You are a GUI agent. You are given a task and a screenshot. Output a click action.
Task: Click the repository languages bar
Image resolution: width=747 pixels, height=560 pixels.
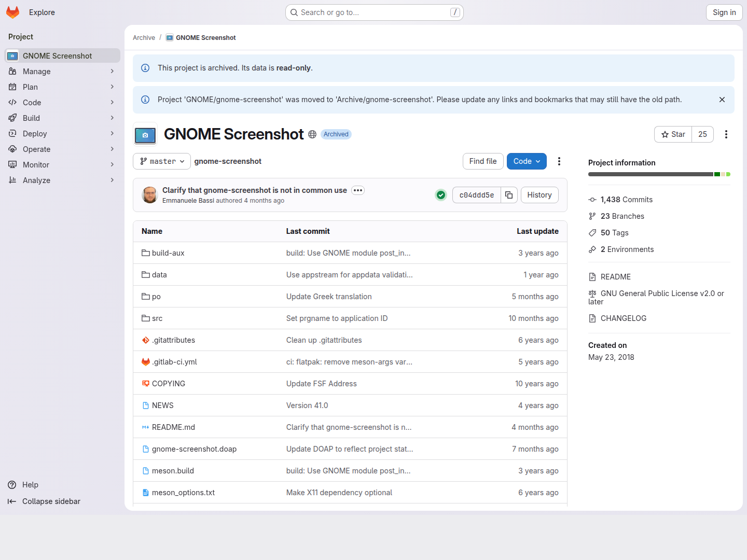pos(659,174)
